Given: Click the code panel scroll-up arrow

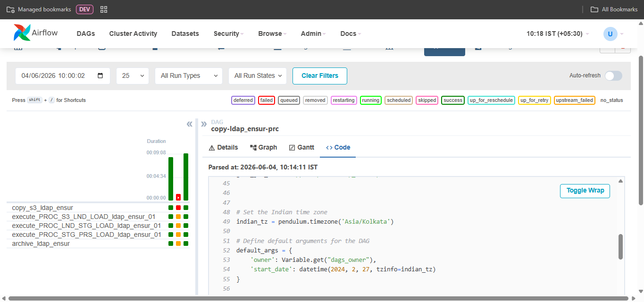Looking at the screenshot, I should click(x=621, y=181).
